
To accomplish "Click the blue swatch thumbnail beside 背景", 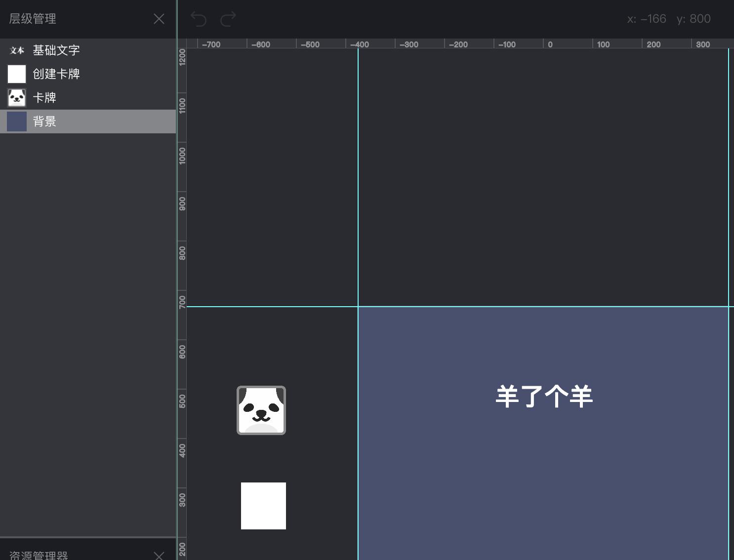I will pyautogui.click(x=17, y=121).
